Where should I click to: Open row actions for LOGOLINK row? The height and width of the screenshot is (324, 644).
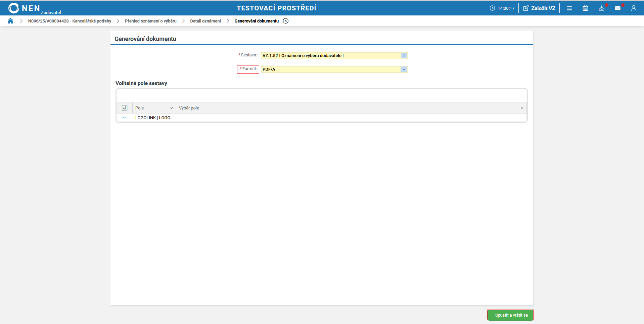tap(125, 118)
